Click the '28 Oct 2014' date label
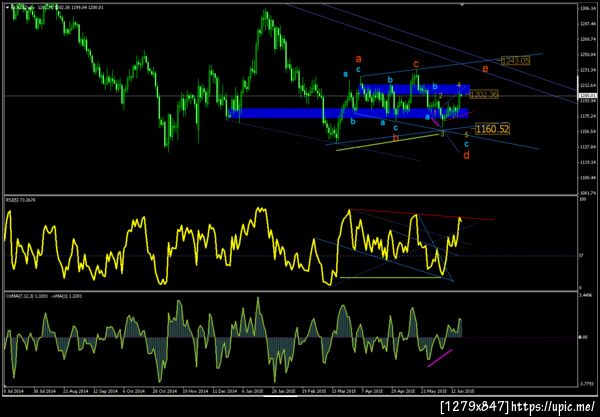The image size is (600, 417). pyautogui.click(x=165, y=391)
